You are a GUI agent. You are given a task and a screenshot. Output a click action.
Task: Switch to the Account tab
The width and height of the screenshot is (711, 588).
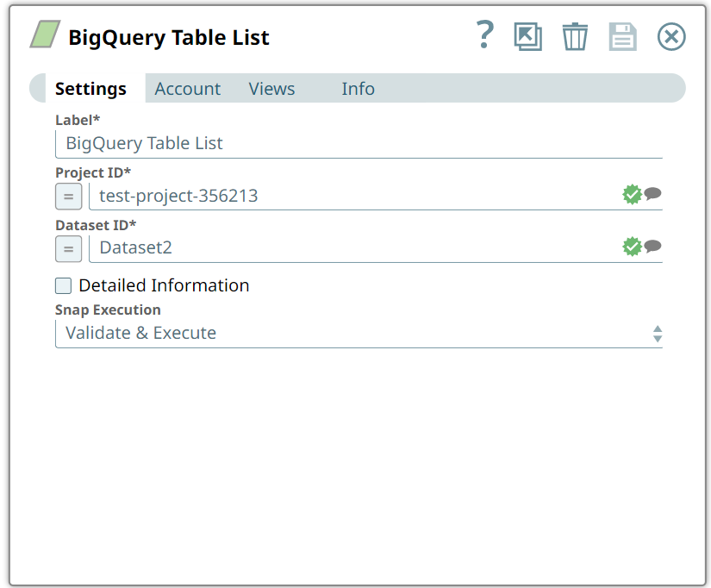188,89
